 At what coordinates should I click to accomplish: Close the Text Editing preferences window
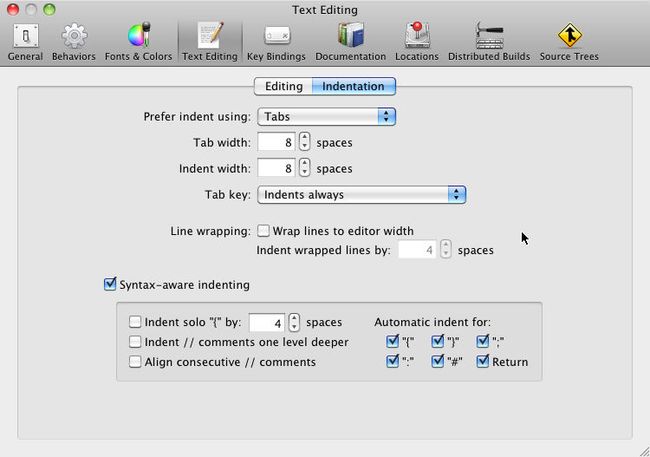(x=13, y=10)
